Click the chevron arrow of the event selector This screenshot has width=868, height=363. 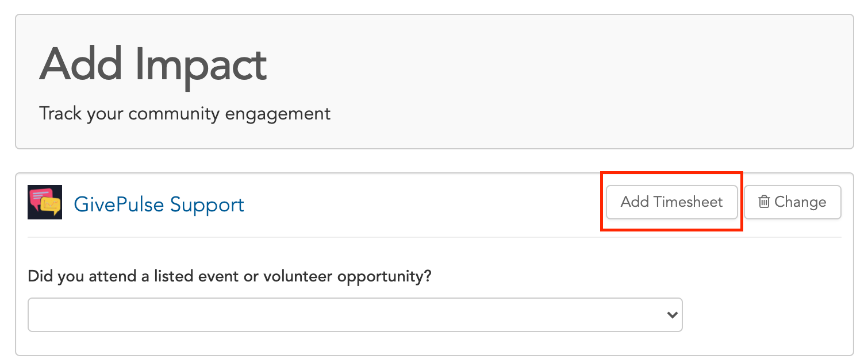pos(671,315)
